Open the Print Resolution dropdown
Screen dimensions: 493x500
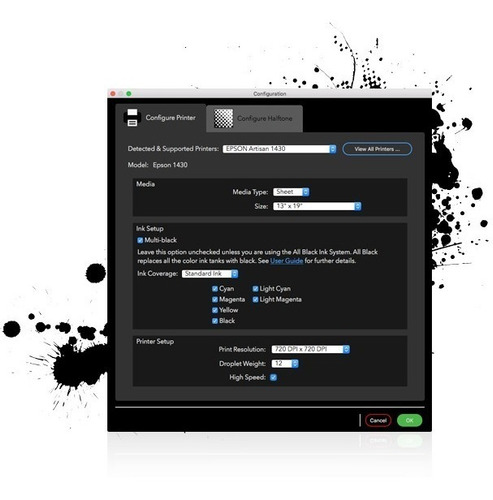(311, 349)
